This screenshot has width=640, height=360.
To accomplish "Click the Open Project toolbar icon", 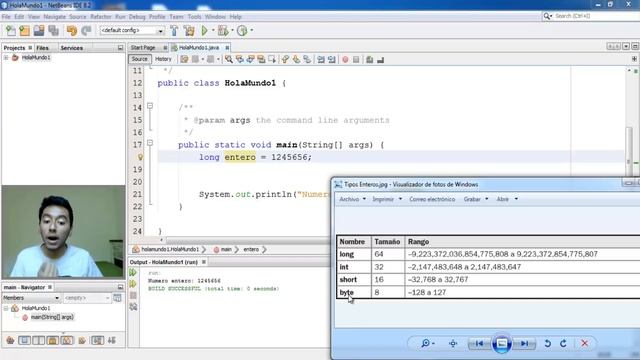I will pos(39,31).
